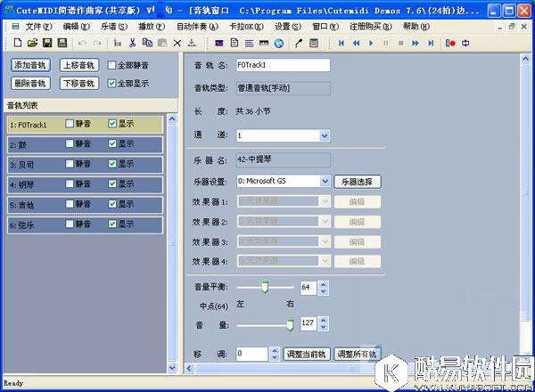Open the 通道 channel dropdown
Image resolution: width=535 pixels, height=392 pixels.
pyautogui.click(x=325, y=135)
